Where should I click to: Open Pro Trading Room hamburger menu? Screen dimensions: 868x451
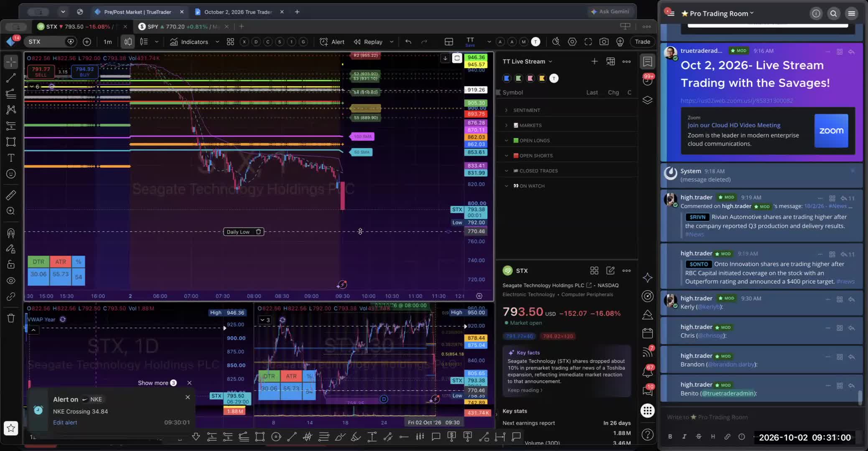click(851, 13)
